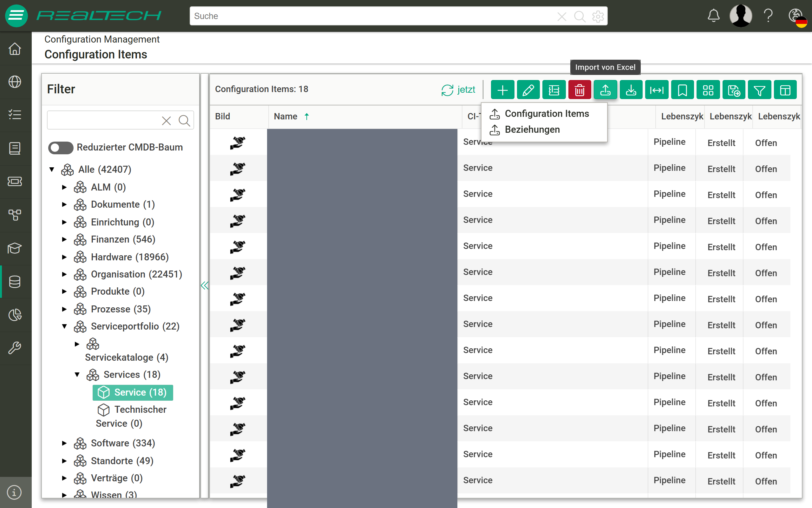
Task: Expand the Organisation (22451) tree node
Action: pos(64,274)
